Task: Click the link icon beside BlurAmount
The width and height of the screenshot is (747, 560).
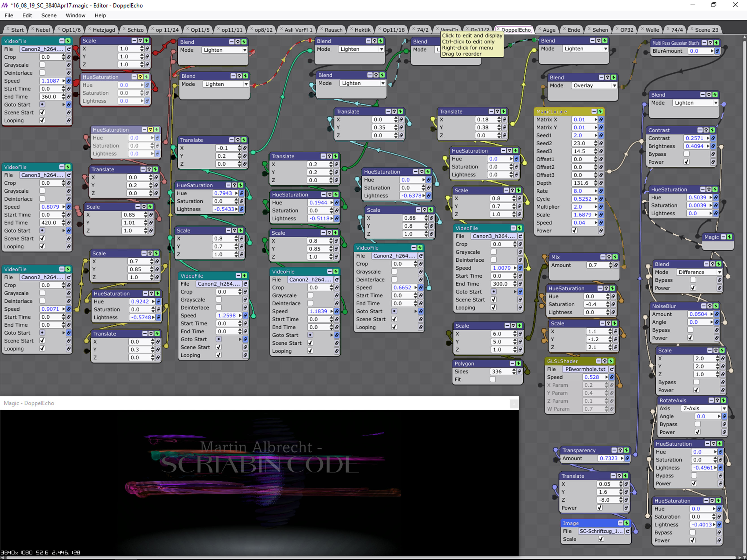Action: 717,51
